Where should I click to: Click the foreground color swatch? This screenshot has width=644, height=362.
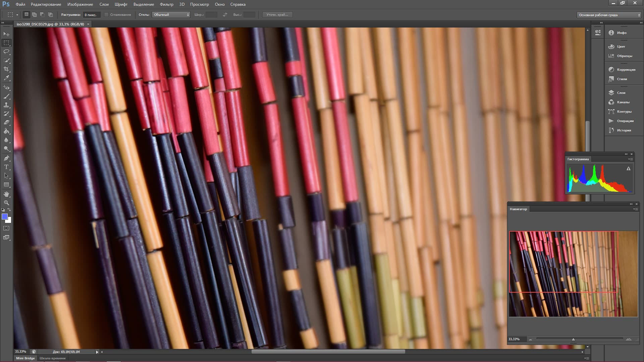pos(5,217)
